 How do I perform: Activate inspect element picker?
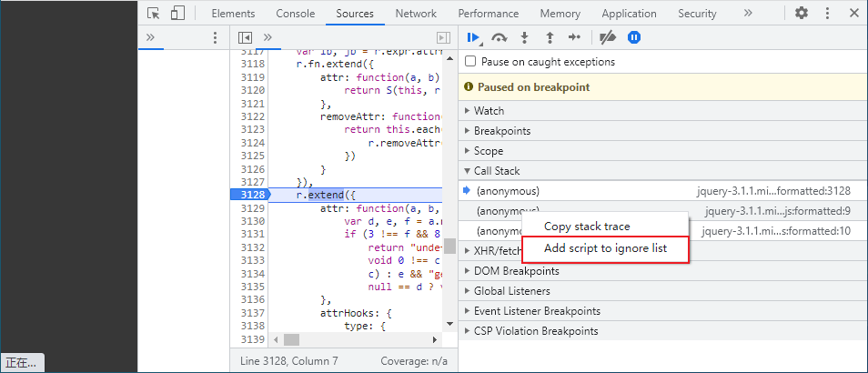(x=153, y=14)
